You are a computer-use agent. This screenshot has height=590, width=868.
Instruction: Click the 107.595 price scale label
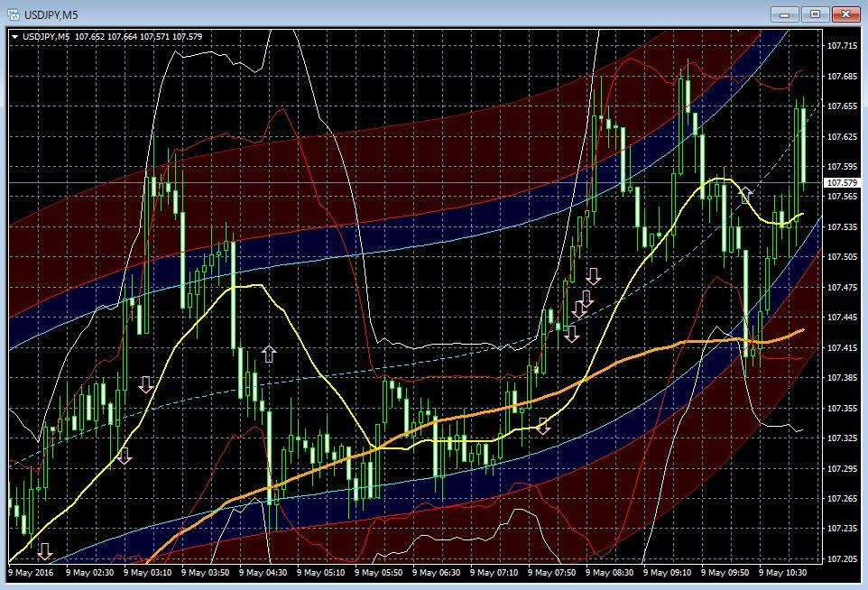pos(842,166)
